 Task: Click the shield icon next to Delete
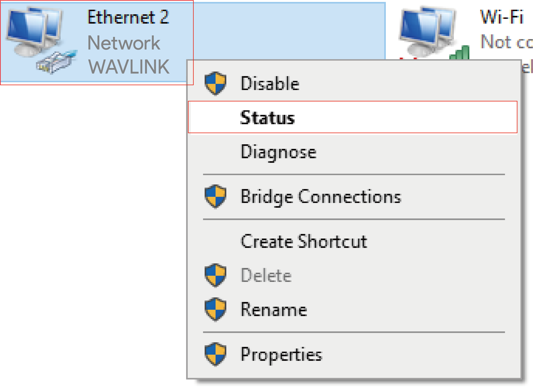coord(215,275)
